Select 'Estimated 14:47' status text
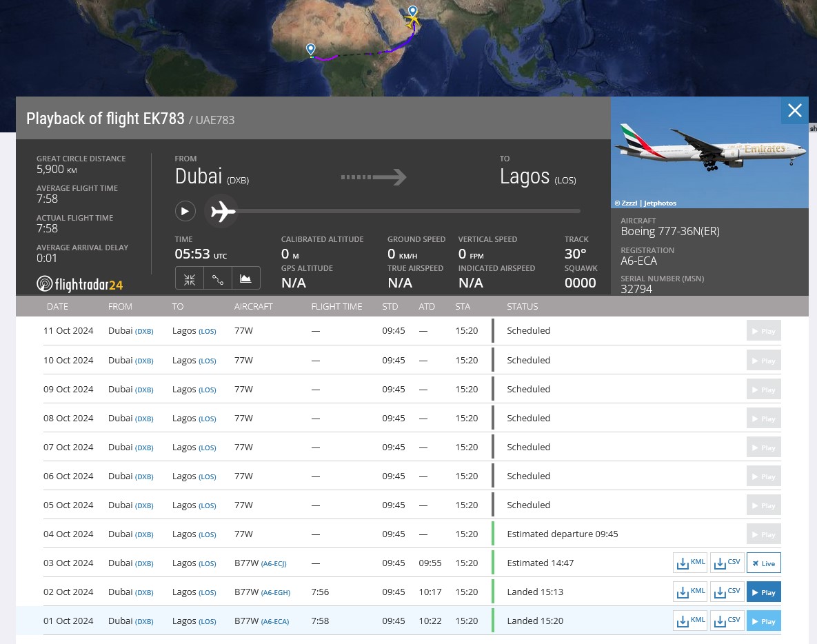817x644 pixels. [541, 563]
